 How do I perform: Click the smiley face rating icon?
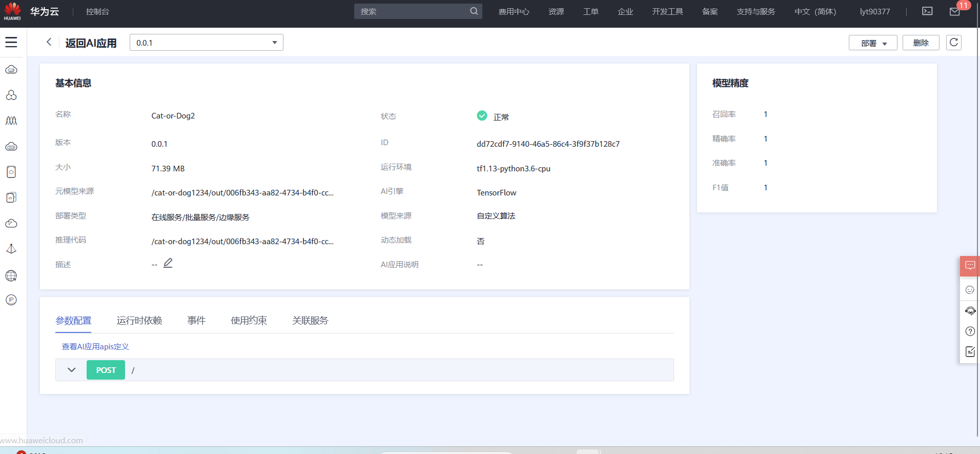tap(970, 290)
